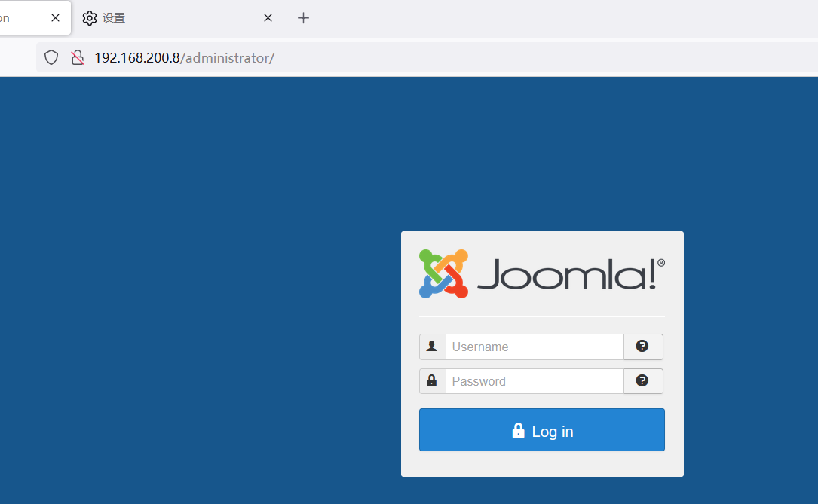This screenshot has width=818, height=504.
Task: Click the gear icon on the 设置 tab
Action: 90,18
